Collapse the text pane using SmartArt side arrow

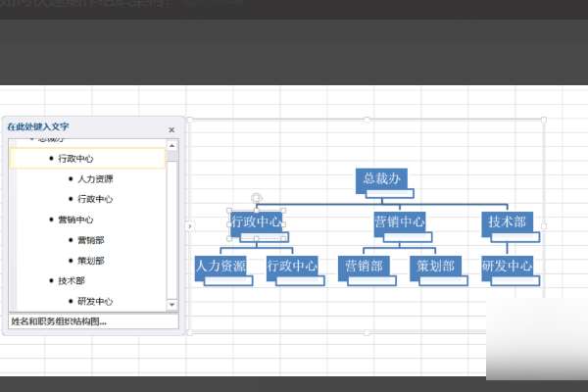(x=190, y=226)
